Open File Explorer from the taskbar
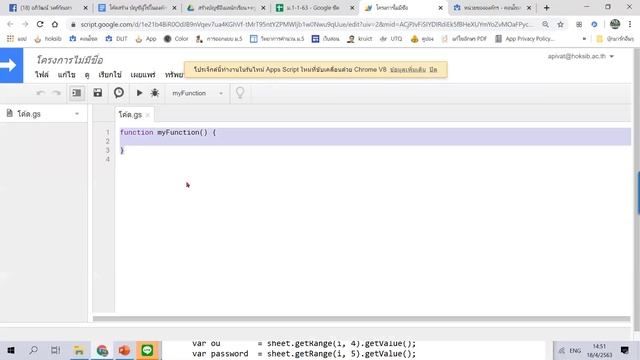The width and height of the screenshot is (640, 360). click(79, 350)
